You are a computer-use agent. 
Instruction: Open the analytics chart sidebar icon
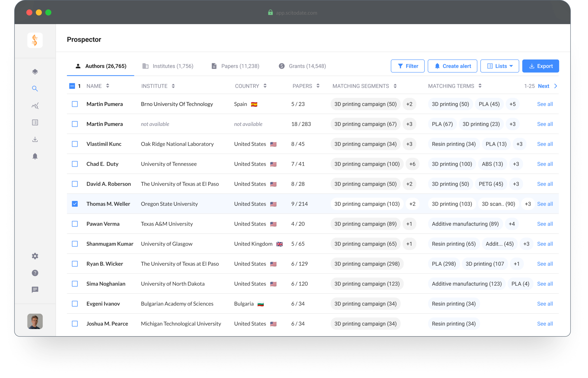[35, 106]
